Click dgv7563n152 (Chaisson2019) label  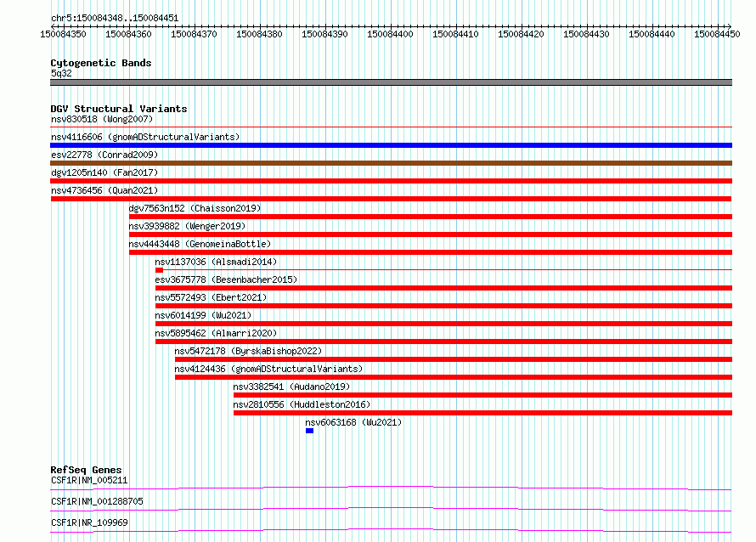[195, 208]
